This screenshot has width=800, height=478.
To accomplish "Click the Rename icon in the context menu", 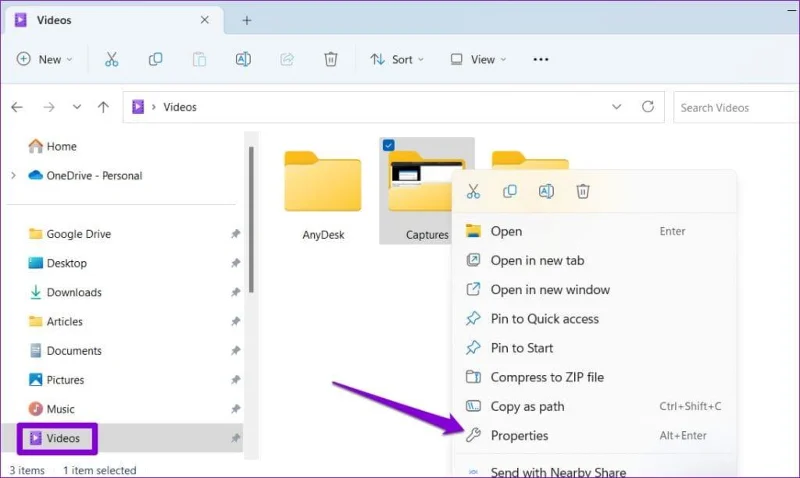I will point(546,191).
